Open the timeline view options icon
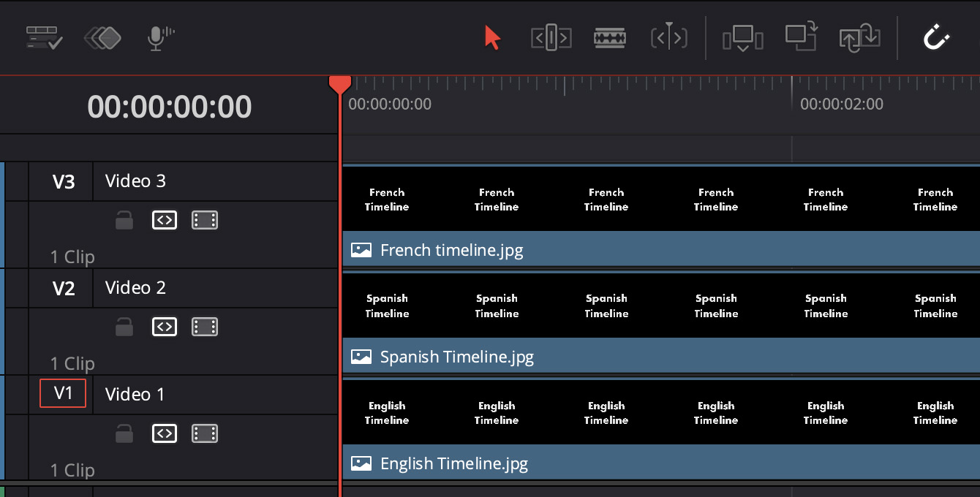Image resolution: width=980 pixels, height=497 pixels. 44,38
